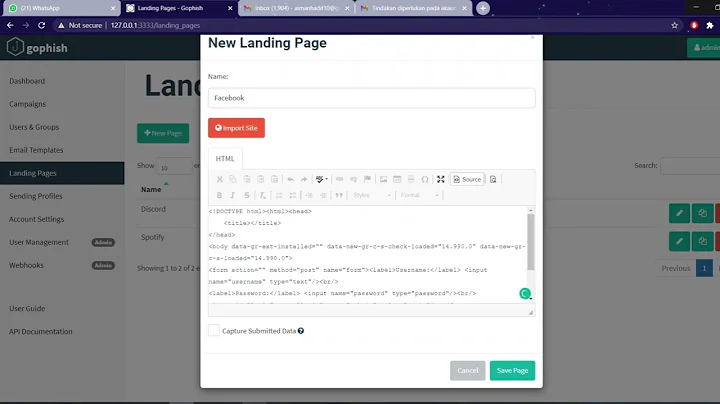Click the Import Site button
Viewport: 720px width, 404px height.
coord(236,128)
